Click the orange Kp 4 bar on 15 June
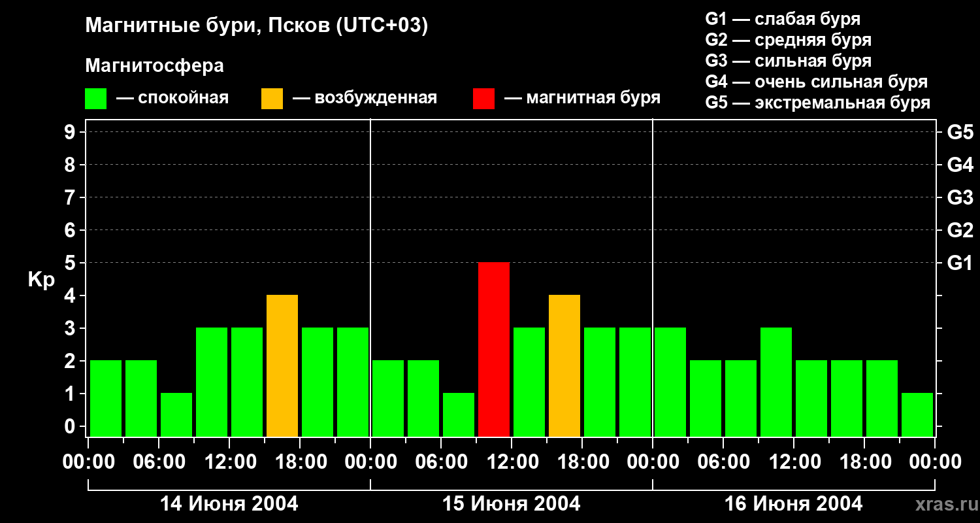The height and width of the screenshot is (523, 980). 564,365
